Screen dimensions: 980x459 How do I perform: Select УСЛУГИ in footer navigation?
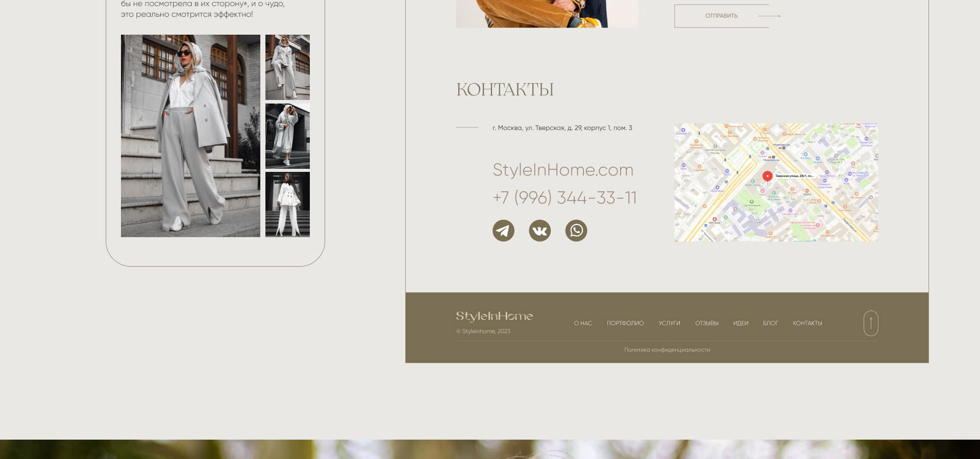(x=669, y=323)
